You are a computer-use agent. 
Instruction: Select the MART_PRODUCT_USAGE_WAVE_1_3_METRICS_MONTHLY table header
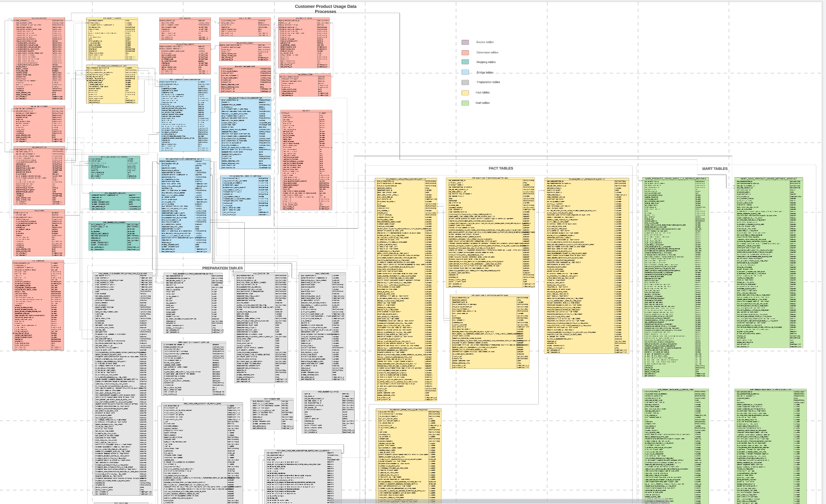675,179
